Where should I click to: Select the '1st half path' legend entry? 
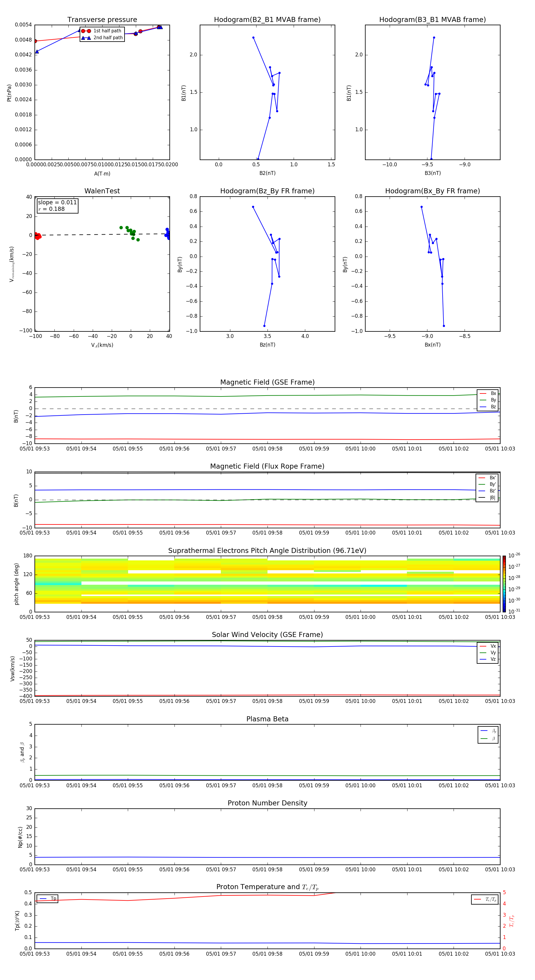[101, 31]
